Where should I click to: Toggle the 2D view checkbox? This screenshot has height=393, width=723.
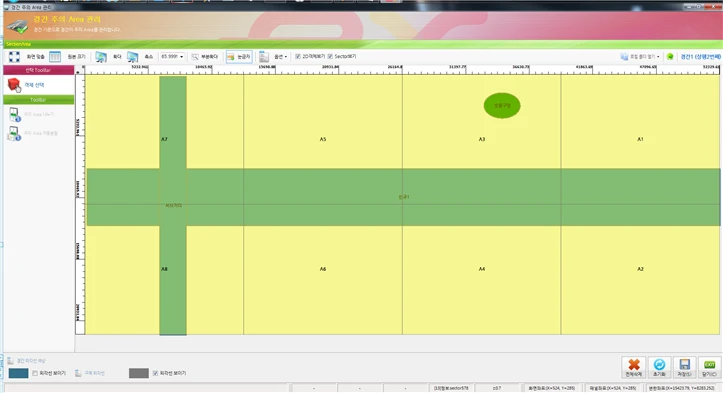click(298, 56)
